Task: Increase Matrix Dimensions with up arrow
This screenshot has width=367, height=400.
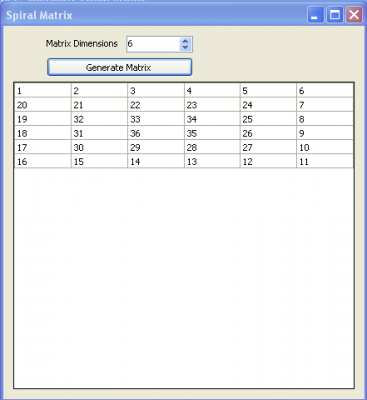Action: 185,41
